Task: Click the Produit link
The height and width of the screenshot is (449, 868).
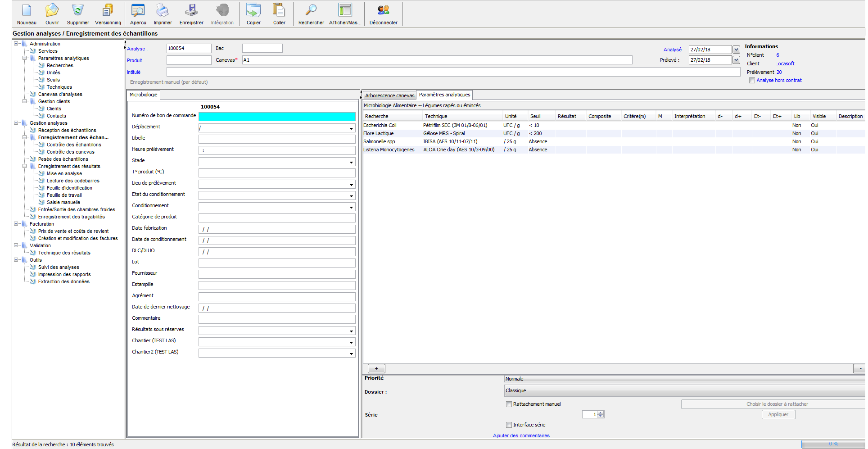Action: (134, 60)
